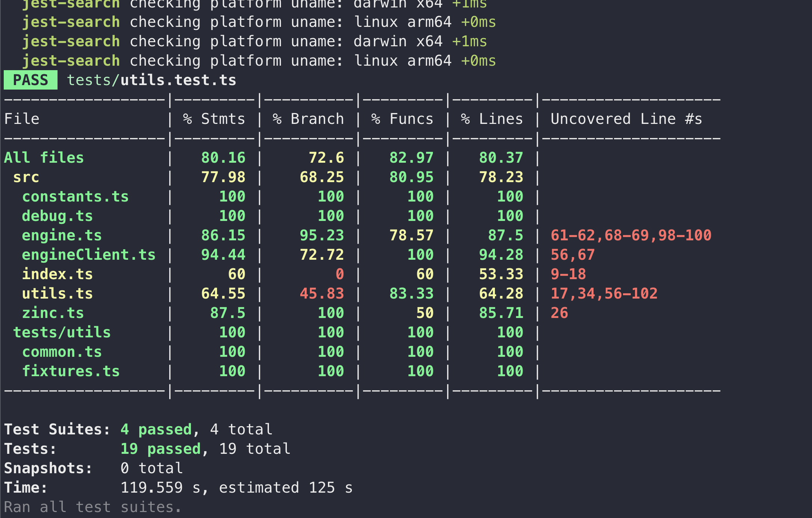Screen dimensions: 812x518
Task: Click the tests/utils directory row
Action: (x=62, y=333)
